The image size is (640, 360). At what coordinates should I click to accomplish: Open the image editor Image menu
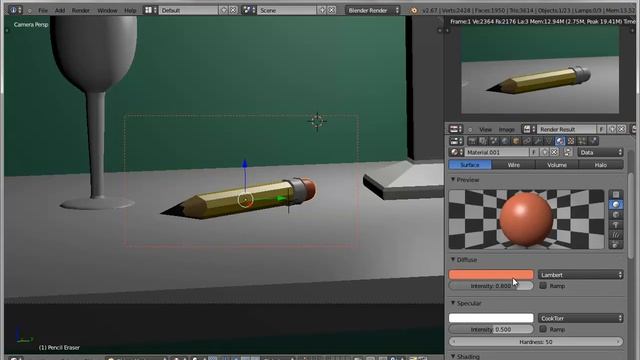(x=507, y=129)
